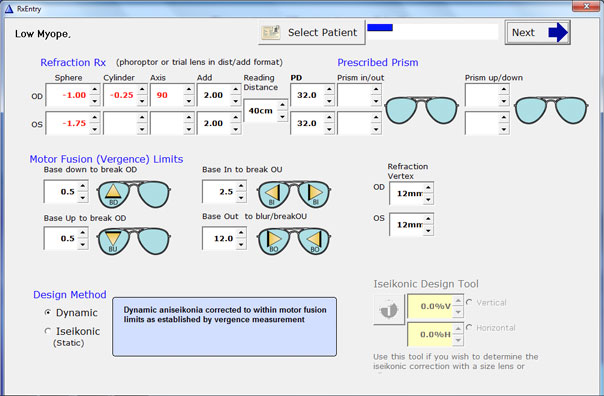The image size is (604, 396).
Task: Decrease the Reading Distance value
Action: [x=282, y=116]
